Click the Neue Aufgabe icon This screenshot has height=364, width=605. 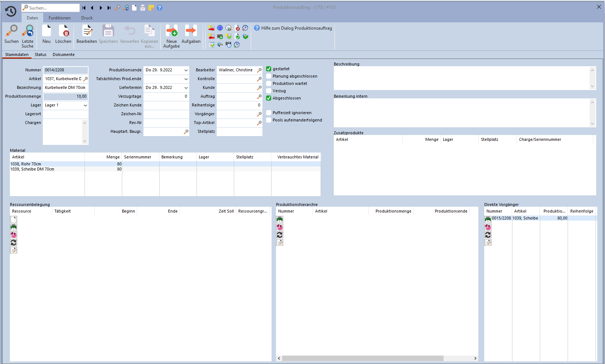(x=171, y=31)
